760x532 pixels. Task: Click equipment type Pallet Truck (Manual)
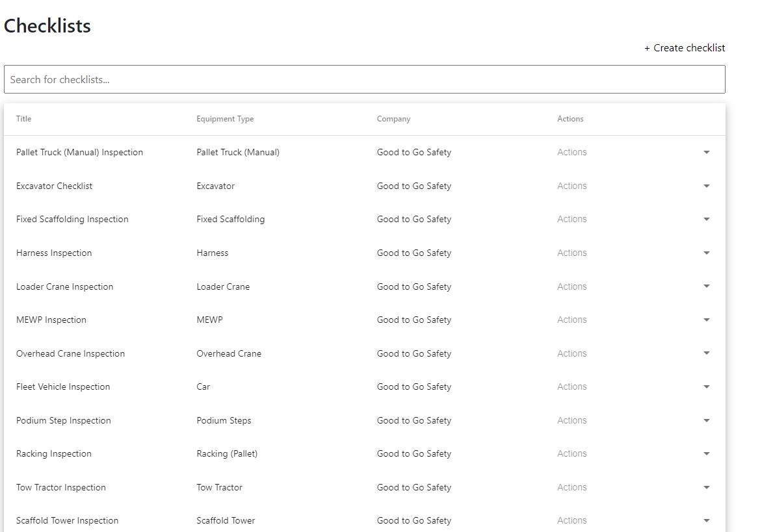click(x=238, y=152)
